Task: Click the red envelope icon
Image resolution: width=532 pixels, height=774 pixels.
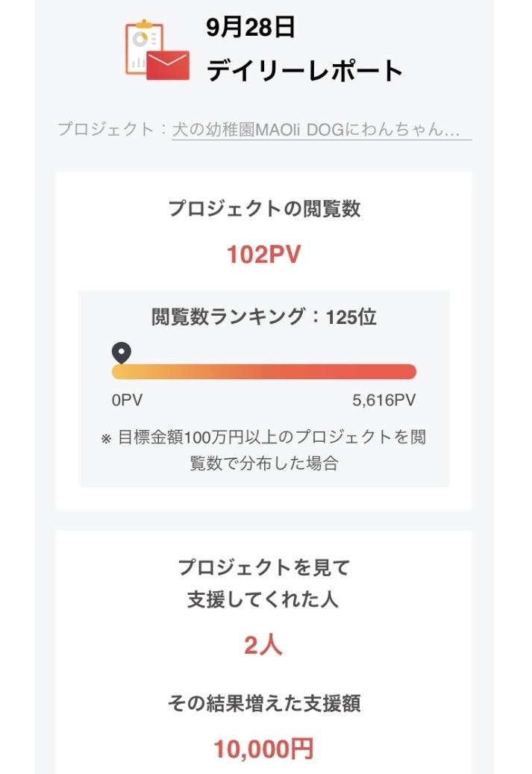Action: [168, 65]
